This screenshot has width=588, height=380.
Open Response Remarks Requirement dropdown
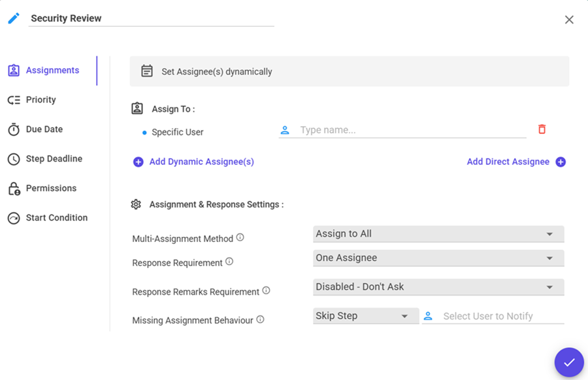438,287
